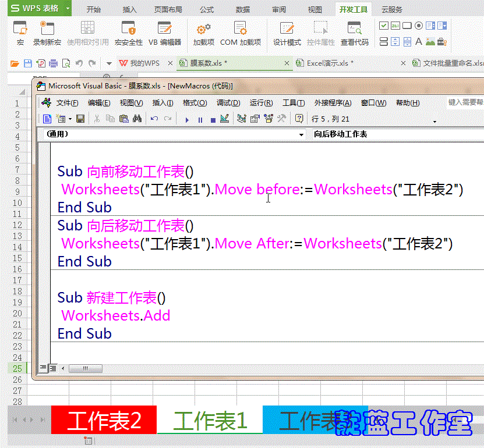The width and height of the screenshot is (484, 448).
Task: Stop macro execution with the Reset button
Action: click(x=213, y=119)
